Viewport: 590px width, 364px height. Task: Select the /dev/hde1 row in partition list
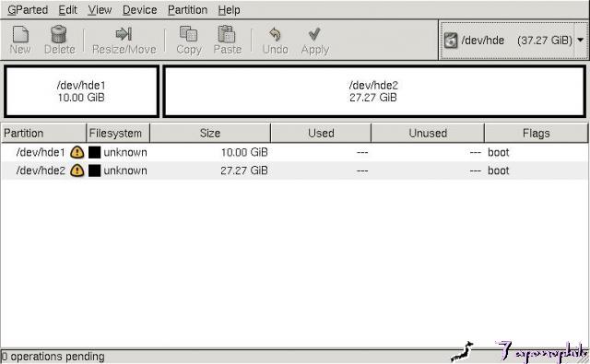[x=295, y=152]
